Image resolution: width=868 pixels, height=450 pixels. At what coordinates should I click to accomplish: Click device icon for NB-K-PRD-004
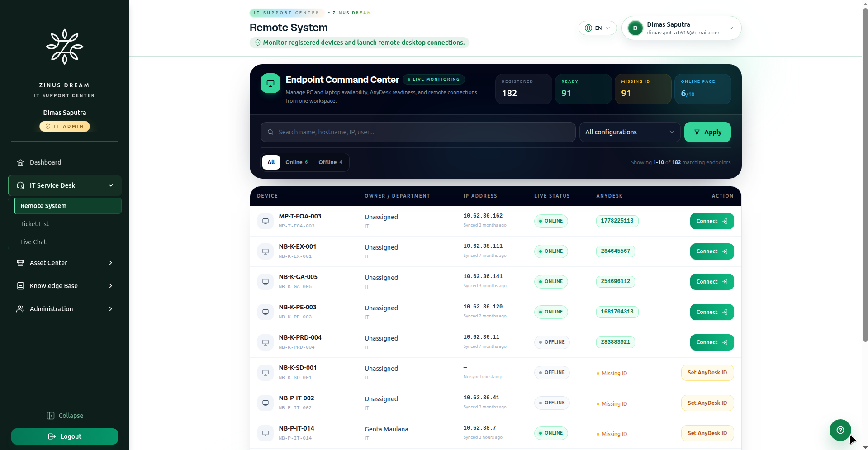266,342
